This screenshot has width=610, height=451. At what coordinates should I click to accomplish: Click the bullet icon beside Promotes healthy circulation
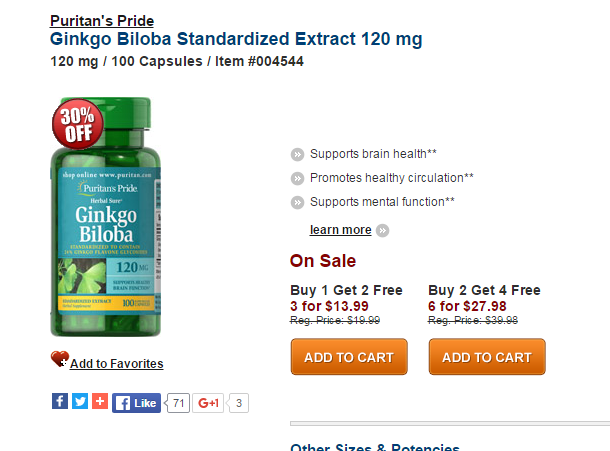(298, 179)
